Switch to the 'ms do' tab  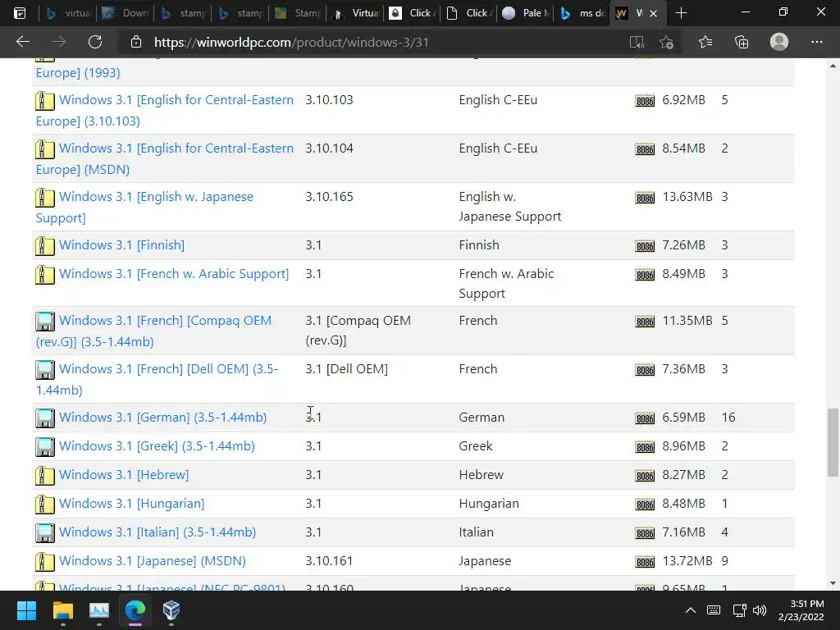pos(583,13)
